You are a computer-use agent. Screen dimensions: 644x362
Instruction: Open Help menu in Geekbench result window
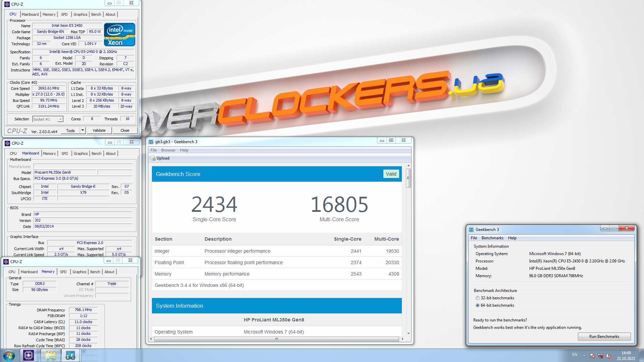pyautogui.click(x=184, y=150)
